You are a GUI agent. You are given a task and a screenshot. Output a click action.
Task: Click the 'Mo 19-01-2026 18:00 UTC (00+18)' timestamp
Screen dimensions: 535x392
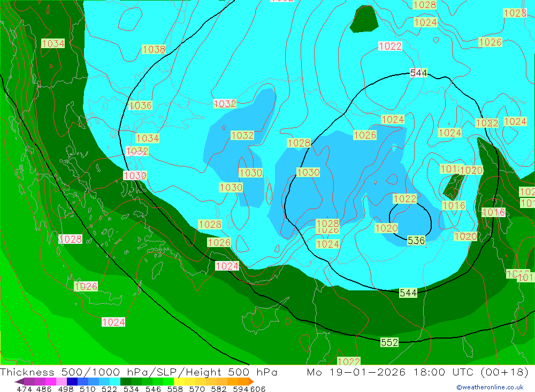(x=417, y=372)
